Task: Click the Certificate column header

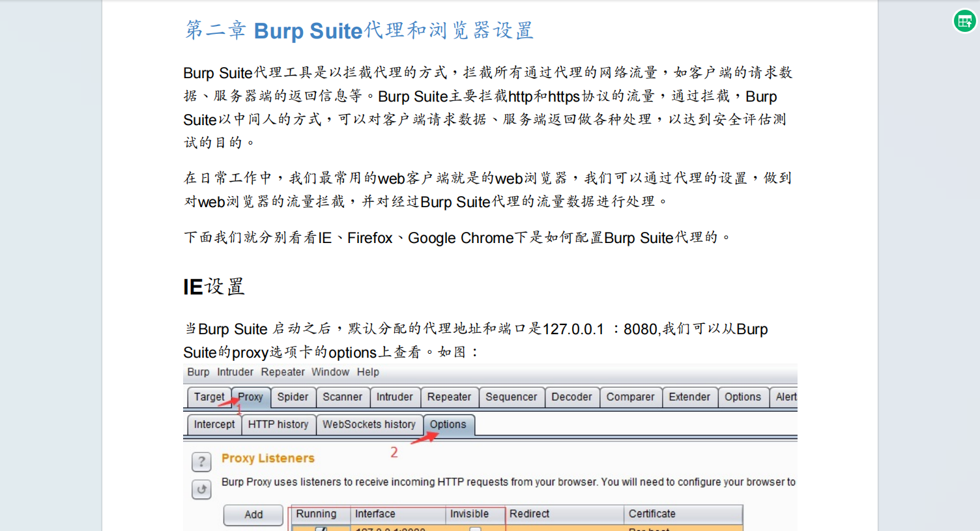Action: pos(683,514)
